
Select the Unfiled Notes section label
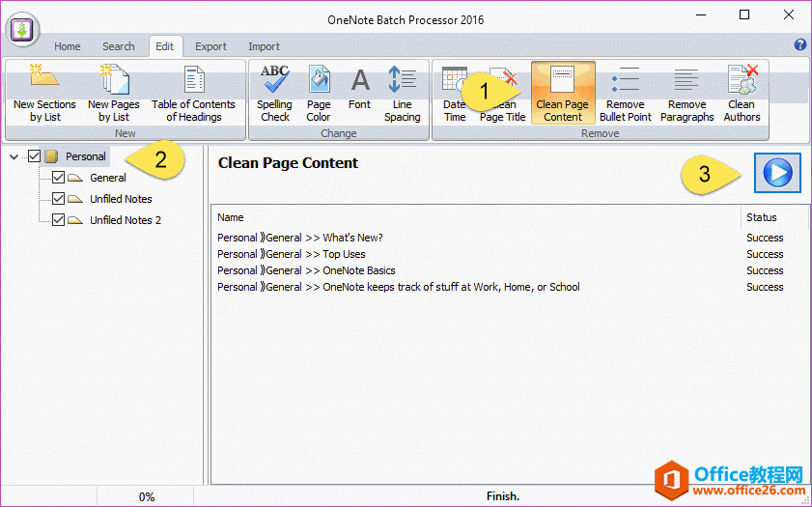pyautogui.click(x=121, y=199)
